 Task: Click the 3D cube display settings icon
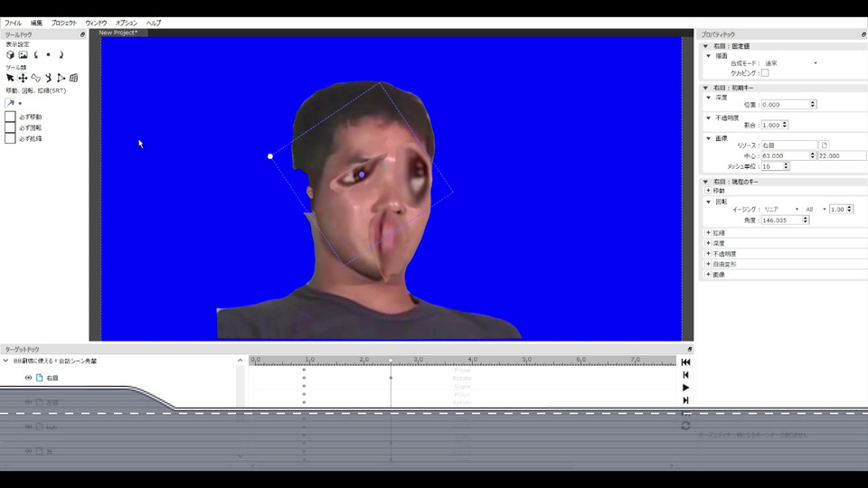[x=10, y=55]
